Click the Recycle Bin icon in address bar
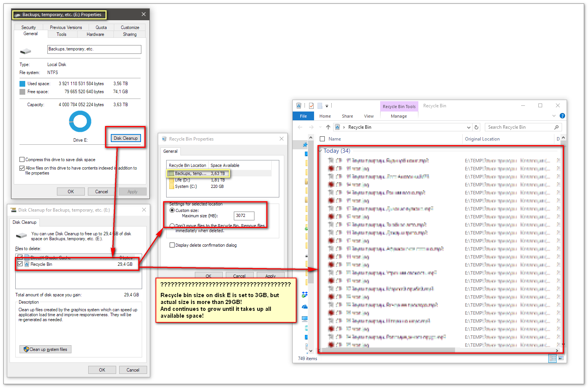 (x=337, y=127)
